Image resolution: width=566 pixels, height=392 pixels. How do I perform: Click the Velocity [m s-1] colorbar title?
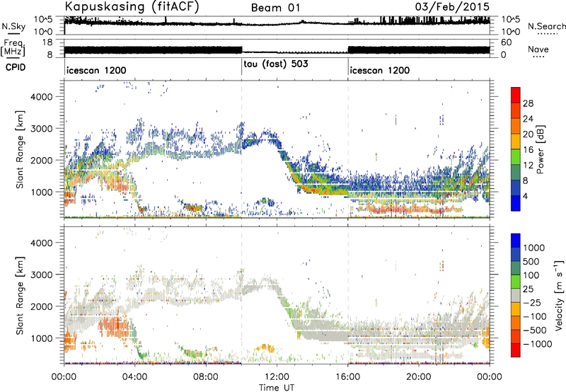(x=559, y=295)
